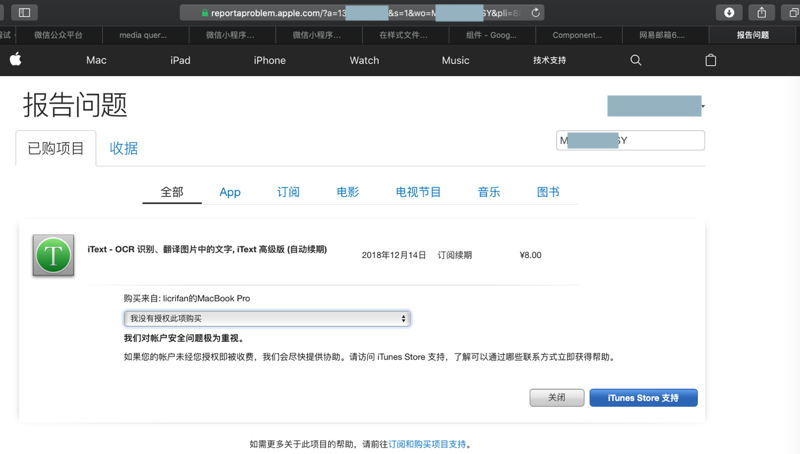Click the Apple logo in navigation
Viewport: 800px width, 454px height.
[16, 60]
